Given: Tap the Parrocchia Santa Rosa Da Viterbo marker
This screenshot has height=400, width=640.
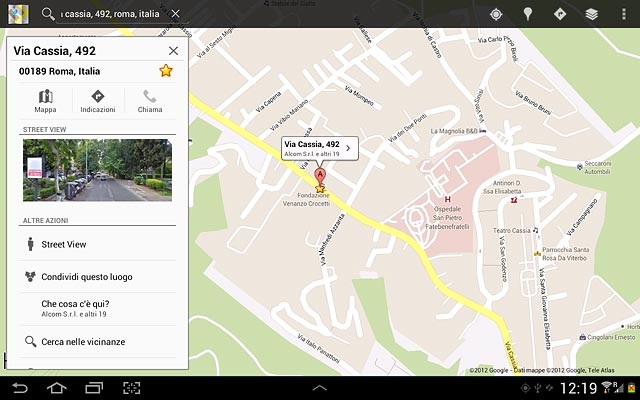Looking at the screenshot, I should [538, 253].
